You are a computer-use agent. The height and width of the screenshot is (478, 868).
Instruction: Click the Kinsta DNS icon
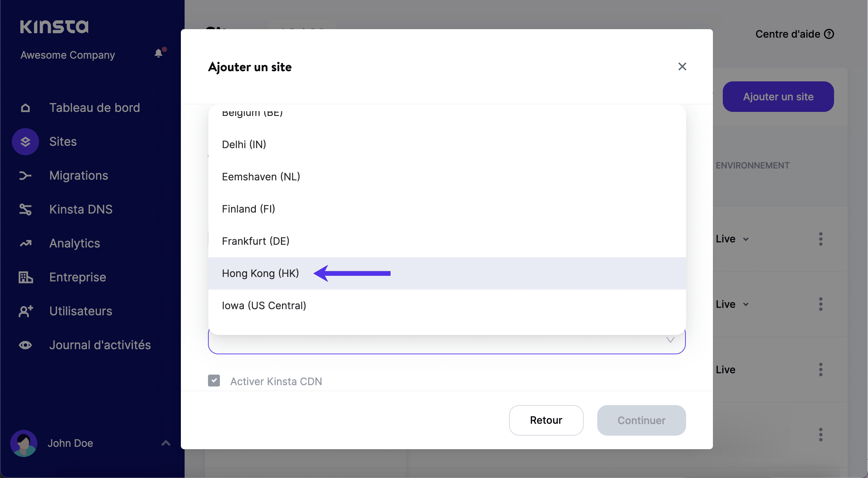[x=25, y=210]
